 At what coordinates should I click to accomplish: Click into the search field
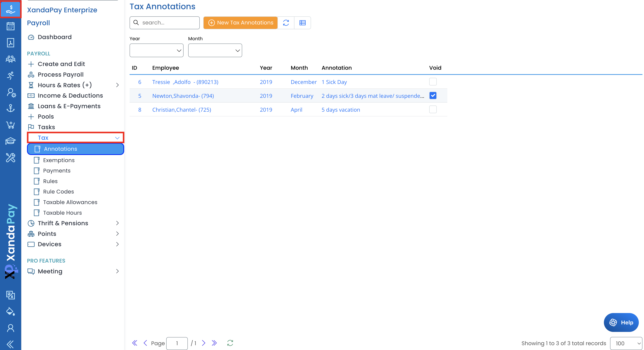[169, 23]
